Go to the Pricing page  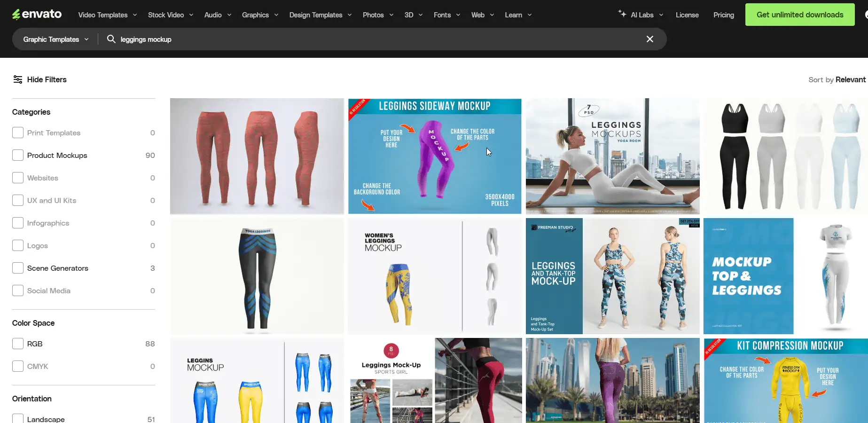[723, 15]
